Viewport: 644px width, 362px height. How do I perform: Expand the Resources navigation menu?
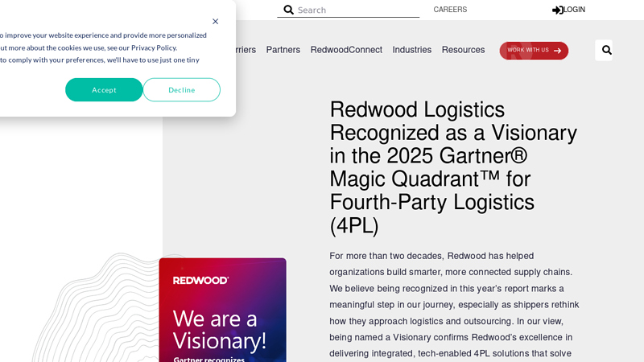pyautogui.click(x=463, y=50)
